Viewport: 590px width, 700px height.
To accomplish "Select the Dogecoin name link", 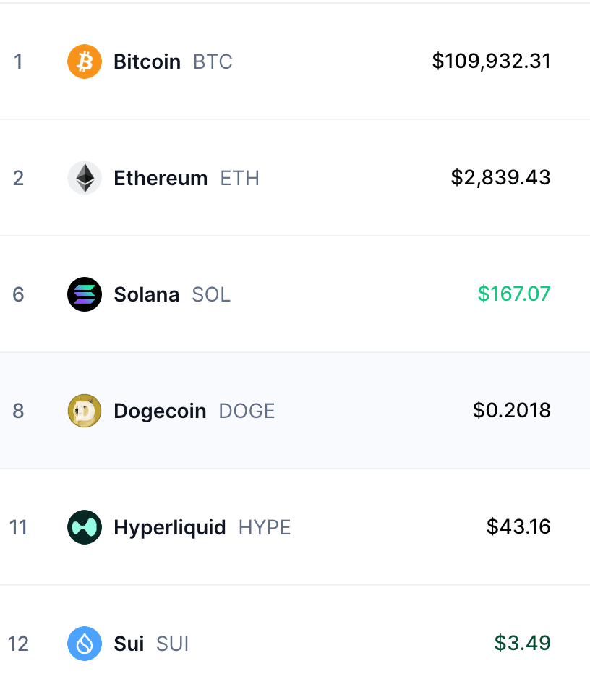I will click(x=161, y=411).
